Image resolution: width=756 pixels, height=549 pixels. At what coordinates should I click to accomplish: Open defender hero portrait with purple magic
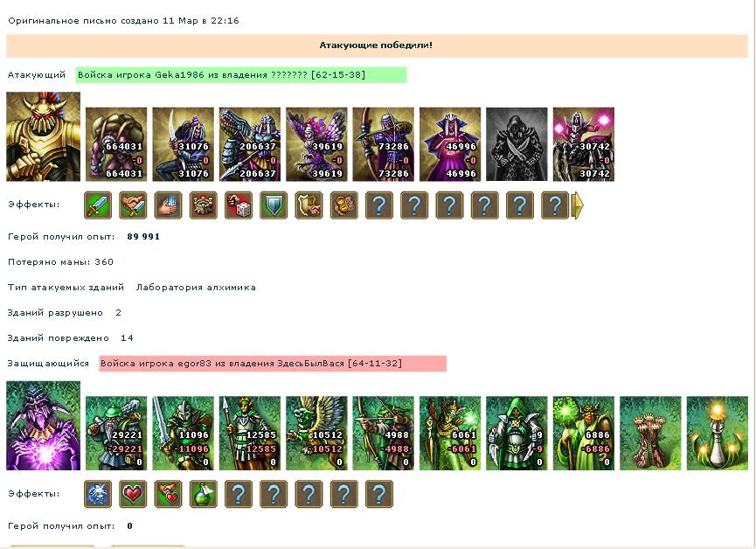pyautogui.click(x=44, y=426)
